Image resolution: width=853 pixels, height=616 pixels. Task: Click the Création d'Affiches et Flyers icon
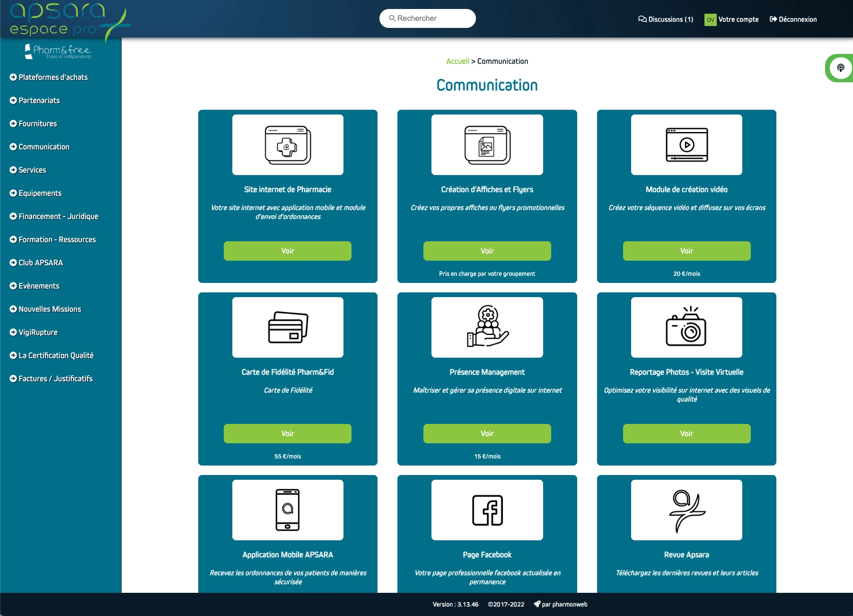click(487, 145)
